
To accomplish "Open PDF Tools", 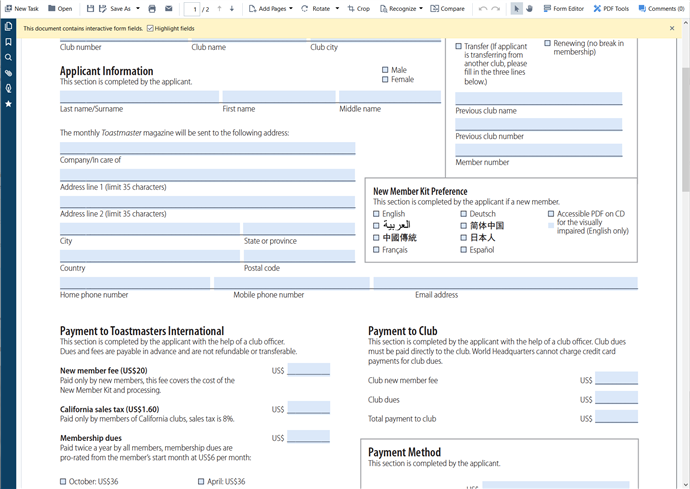I will pyautogui.click(x=611, y=8).
